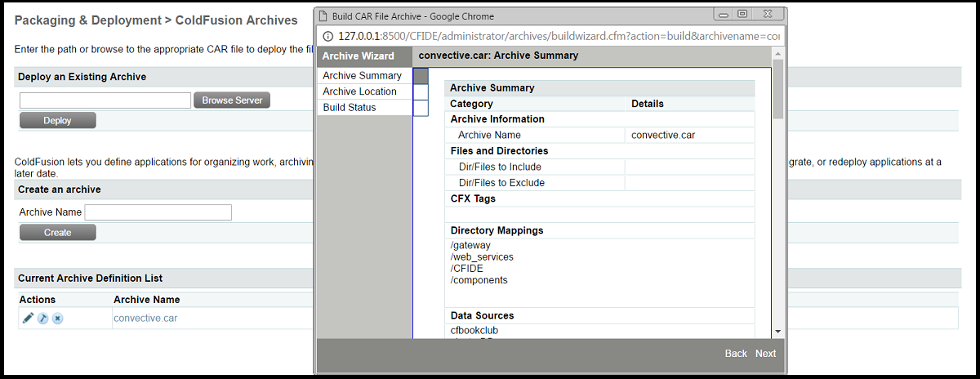The width and height of the screenshot is (980, 379).
Task: Maximize the Build CAR File Archive window
Action: pos(742,14)
